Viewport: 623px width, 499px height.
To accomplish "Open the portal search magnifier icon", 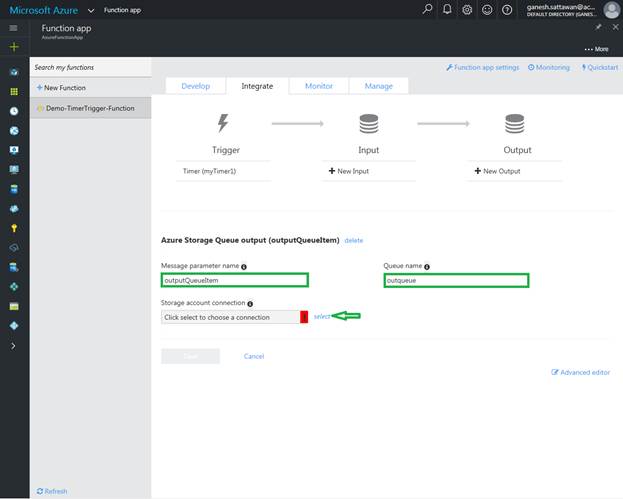I will tap(428, 10).
